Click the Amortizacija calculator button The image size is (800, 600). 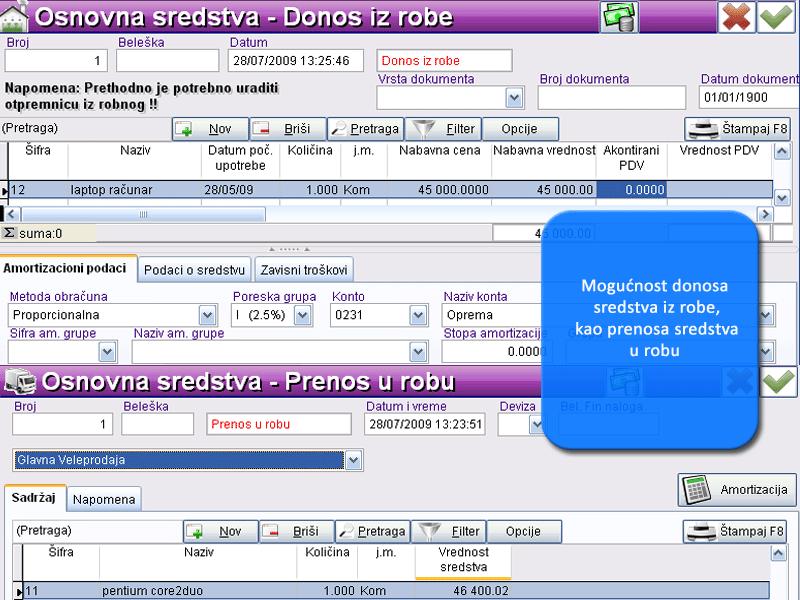pyautogui.click(x=736, y=489)
